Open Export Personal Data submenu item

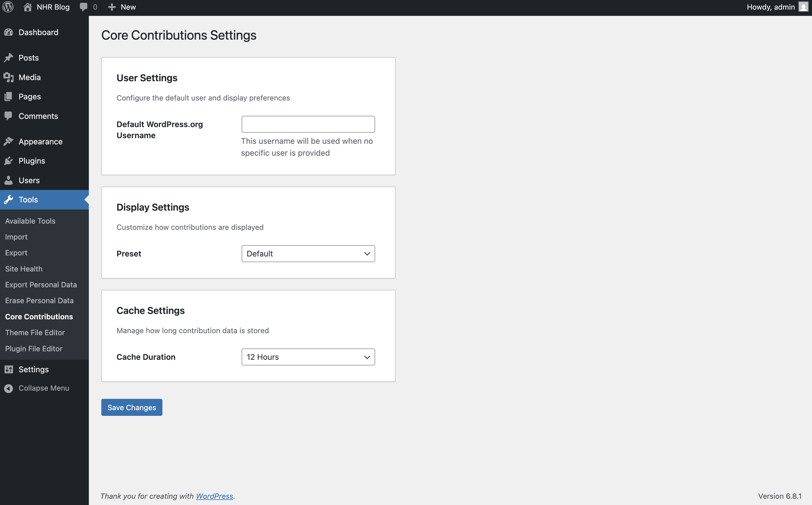coord(41,285)
